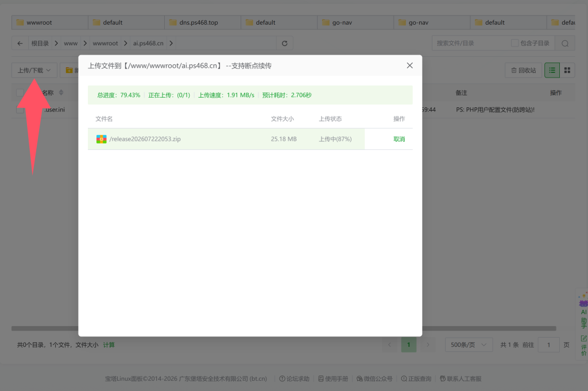Click the ai.ps468.cn breadcrumb segment
The height and width of the screenshot is (391, 588).
(148, 44)
